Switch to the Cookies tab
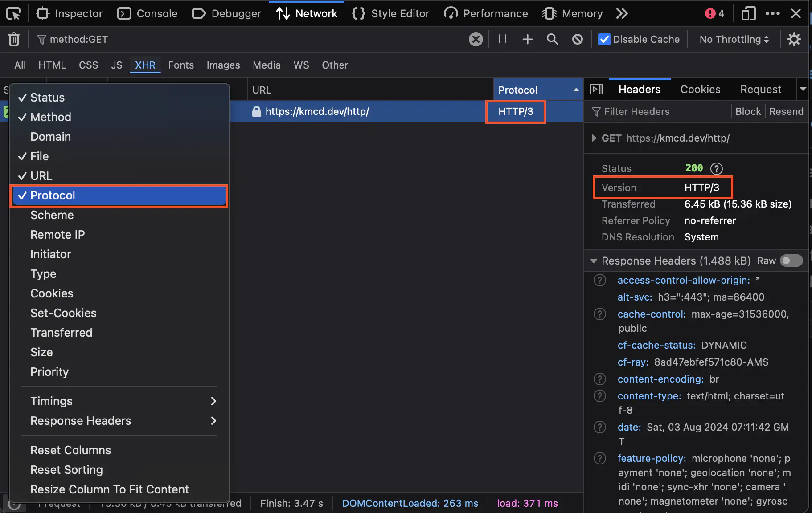Image resolution: width=812 pixels, height=513 pixels. pos(700,90)
